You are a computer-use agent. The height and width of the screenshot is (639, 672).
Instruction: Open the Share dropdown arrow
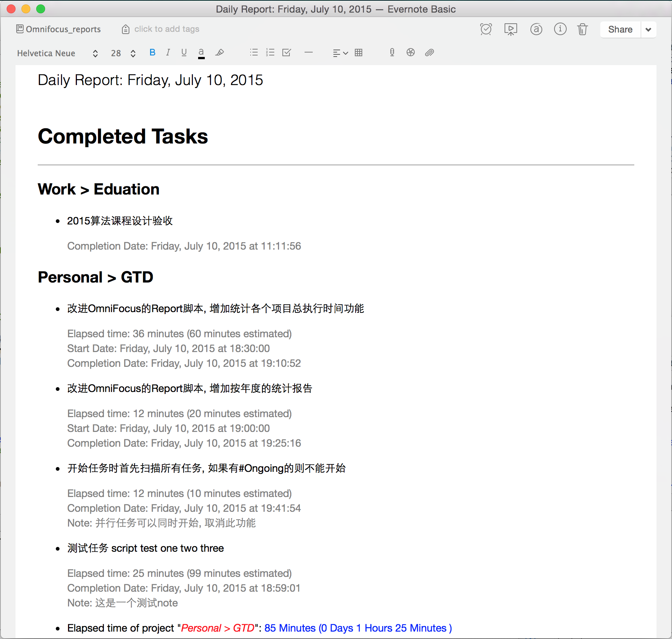648,30
